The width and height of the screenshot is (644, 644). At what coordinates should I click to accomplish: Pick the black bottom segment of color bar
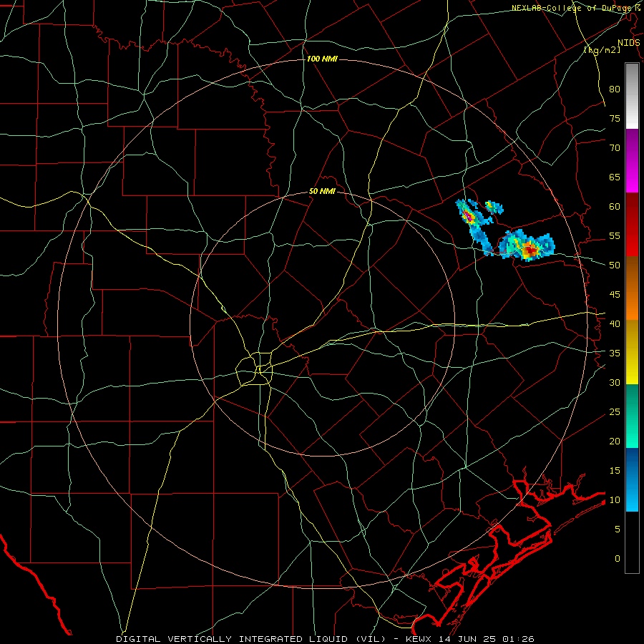[632, 542]
